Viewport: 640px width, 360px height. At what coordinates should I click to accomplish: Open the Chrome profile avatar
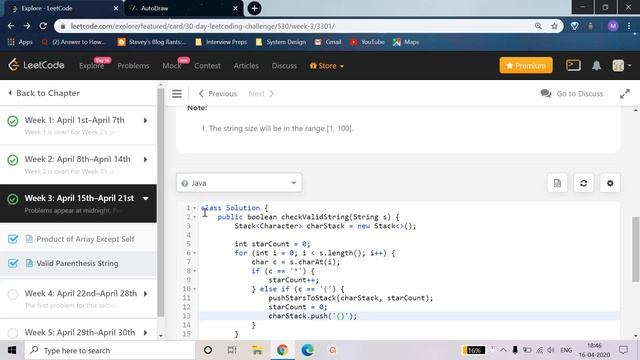pos(613,26)
